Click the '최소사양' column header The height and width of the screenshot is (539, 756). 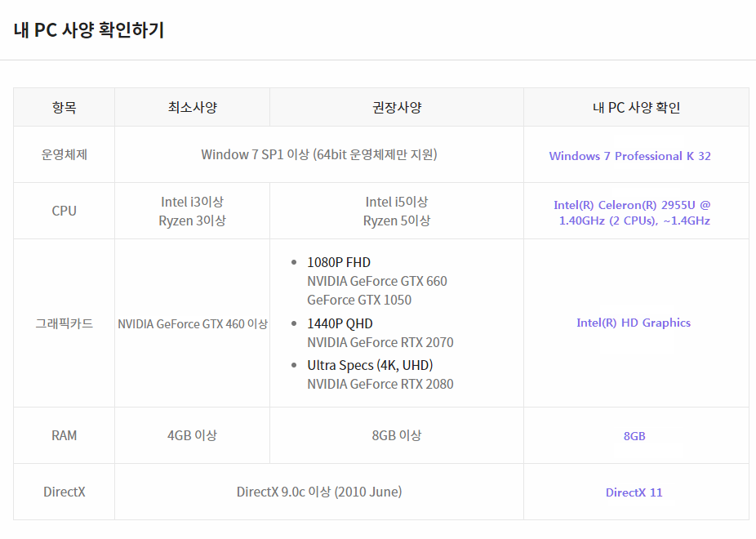coord(192,107)
